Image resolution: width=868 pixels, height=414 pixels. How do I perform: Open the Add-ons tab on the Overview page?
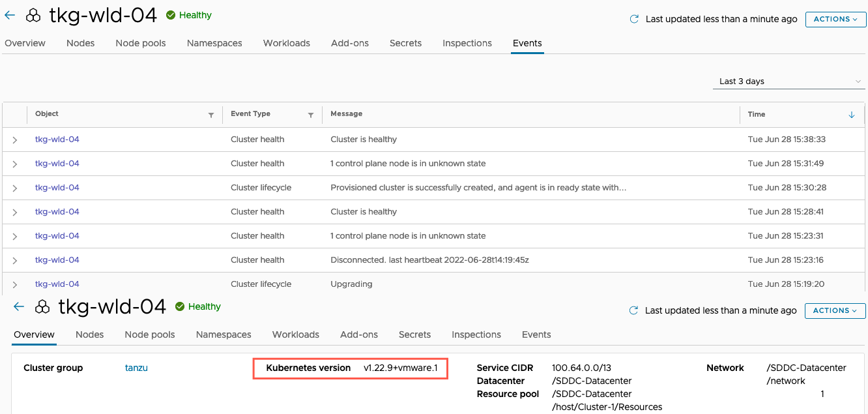click(359, 334)
